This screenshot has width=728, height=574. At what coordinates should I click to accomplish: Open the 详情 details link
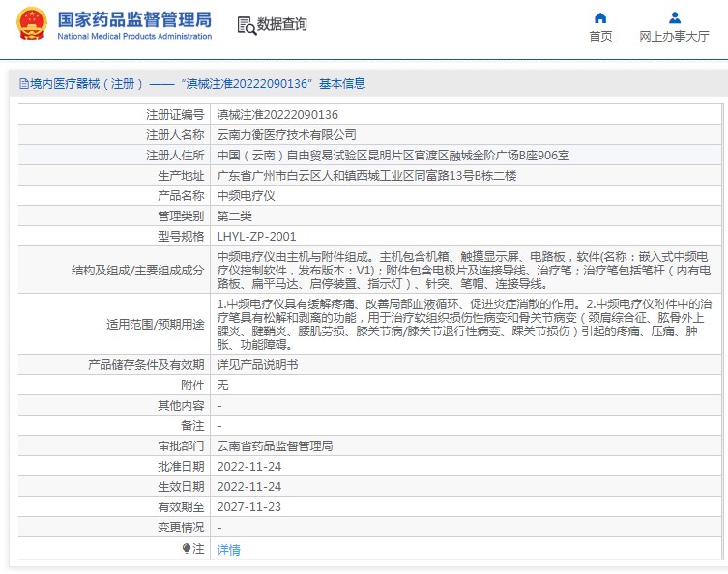point(228,550)
